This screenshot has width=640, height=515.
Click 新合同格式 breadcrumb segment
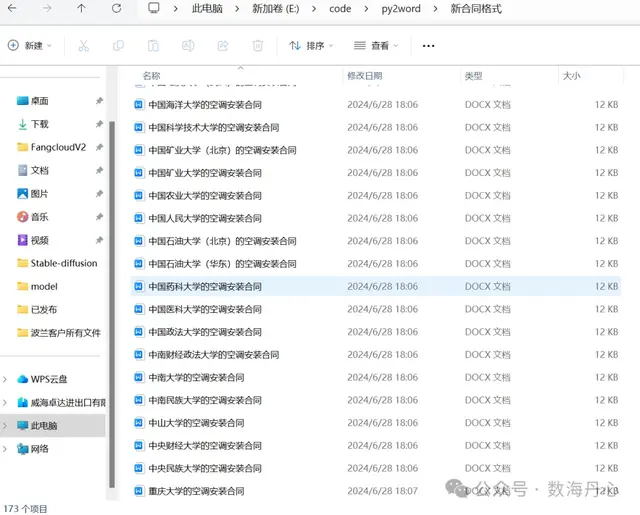pyautogui.click(x=476, y=9)
